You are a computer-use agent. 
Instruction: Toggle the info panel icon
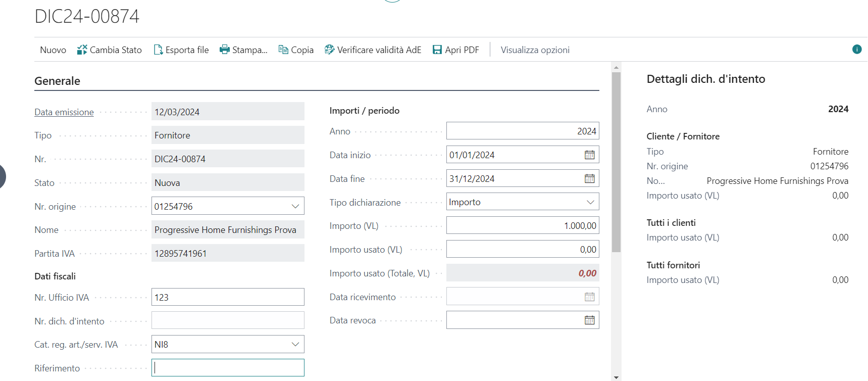click(857, 49)
